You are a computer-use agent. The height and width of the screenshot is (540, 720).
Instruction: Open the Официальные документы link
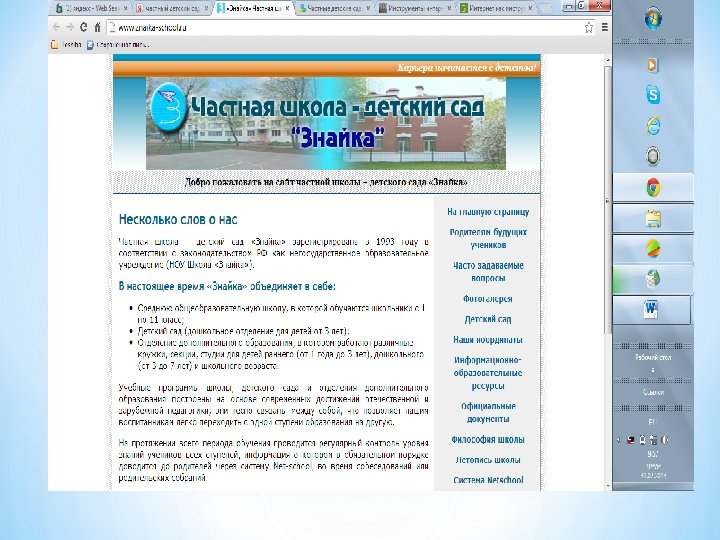488,412
